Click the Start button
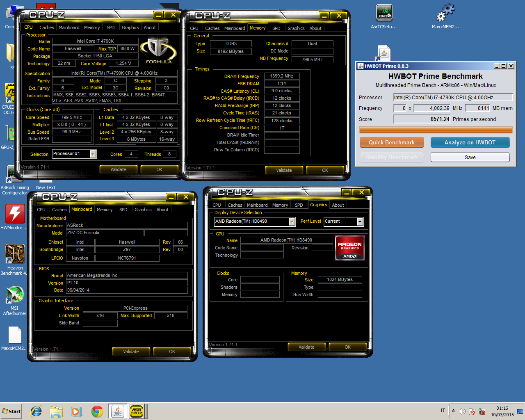This screenshot has height=420, width=525. 11,411
